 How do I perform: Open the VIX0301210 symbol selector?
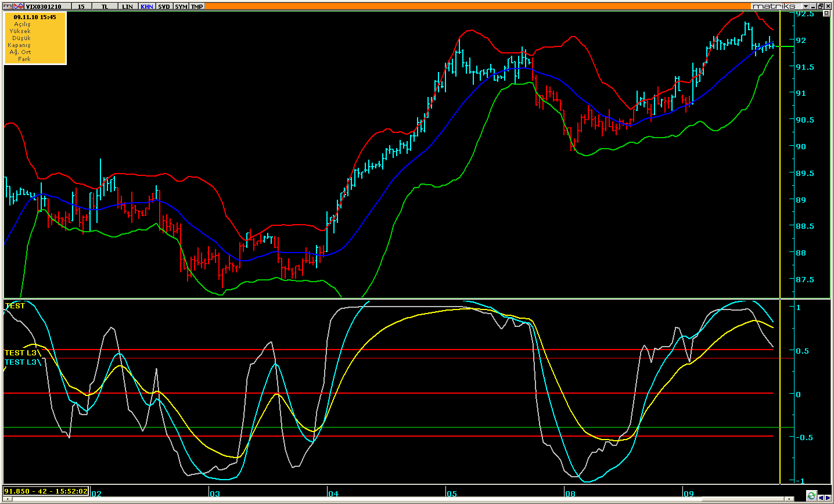click(49, 6)
